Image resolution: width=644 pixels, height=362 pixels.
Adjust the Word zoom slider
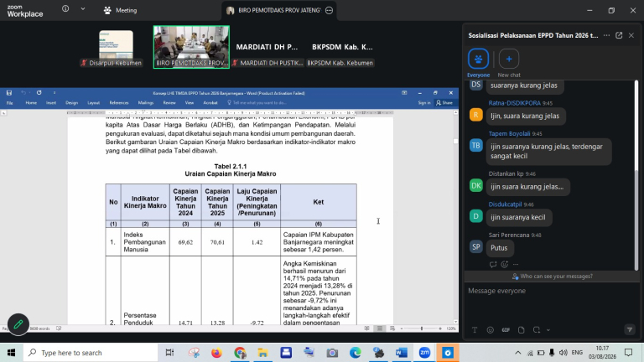pyautogui.click(x=421, y=328)
